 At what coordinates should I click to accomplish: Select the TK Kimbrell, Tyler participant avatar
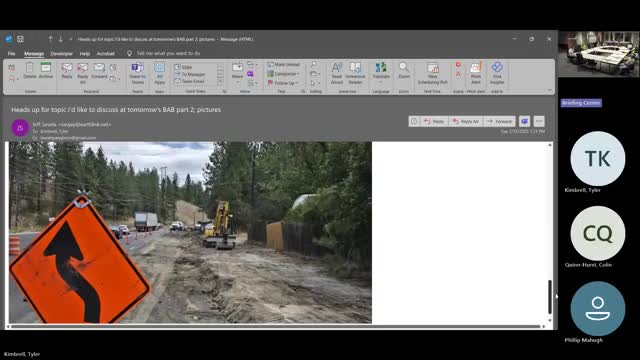click(x=598, y=159)
